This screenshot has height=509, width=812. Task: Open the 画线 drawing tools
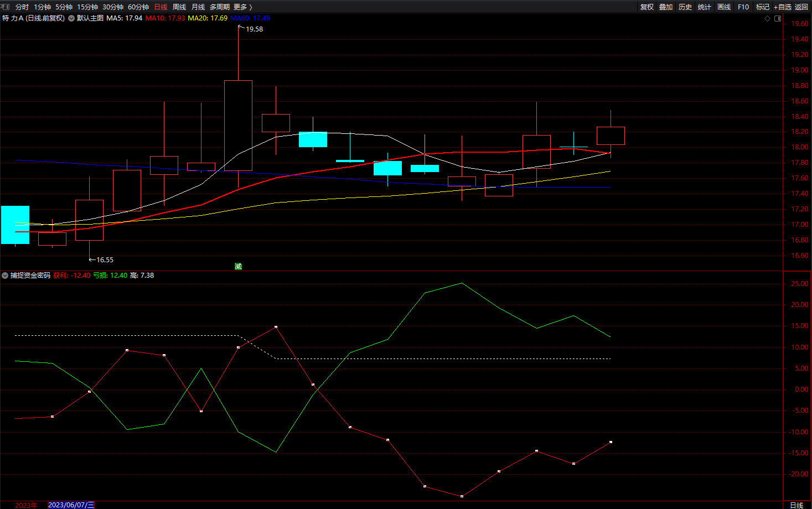tap(724, 7)
